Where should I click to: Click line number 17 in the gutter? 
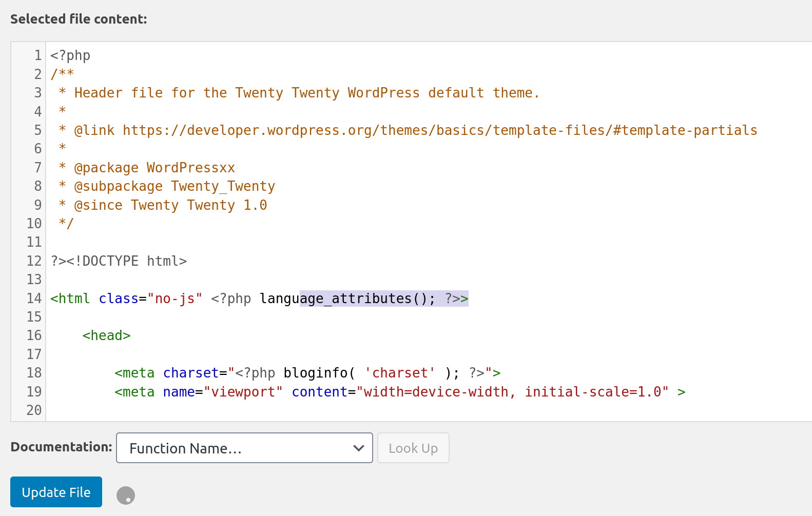(x=34, y=354)
